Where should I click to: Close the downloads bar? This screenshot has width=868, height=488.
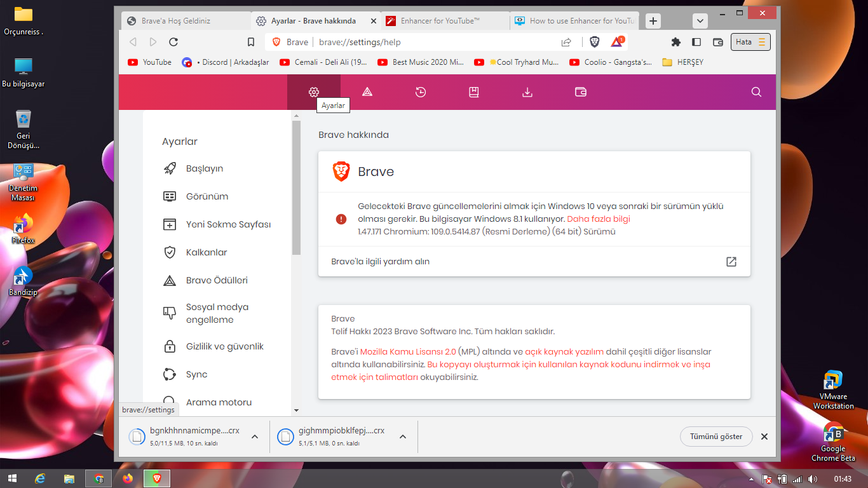[764, 437]
